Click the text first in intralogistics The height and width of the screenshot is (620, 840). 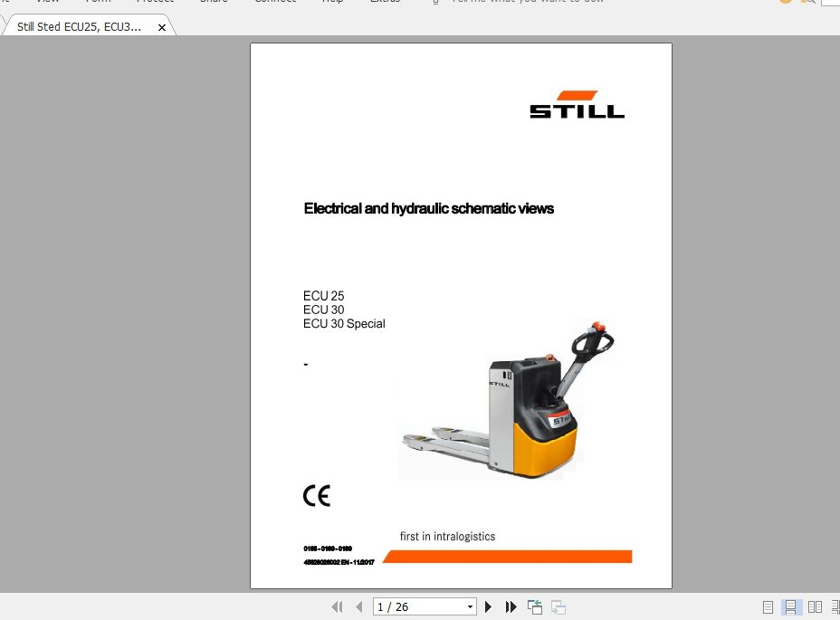pyautogui.click(x=447, y=537)
